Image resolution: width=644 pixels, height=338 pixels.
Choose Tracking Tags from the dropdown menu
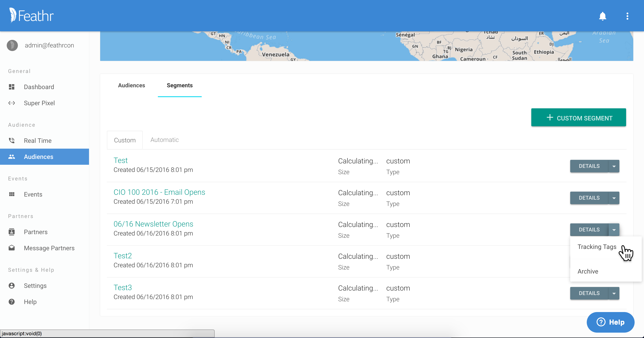coord(597,247)
